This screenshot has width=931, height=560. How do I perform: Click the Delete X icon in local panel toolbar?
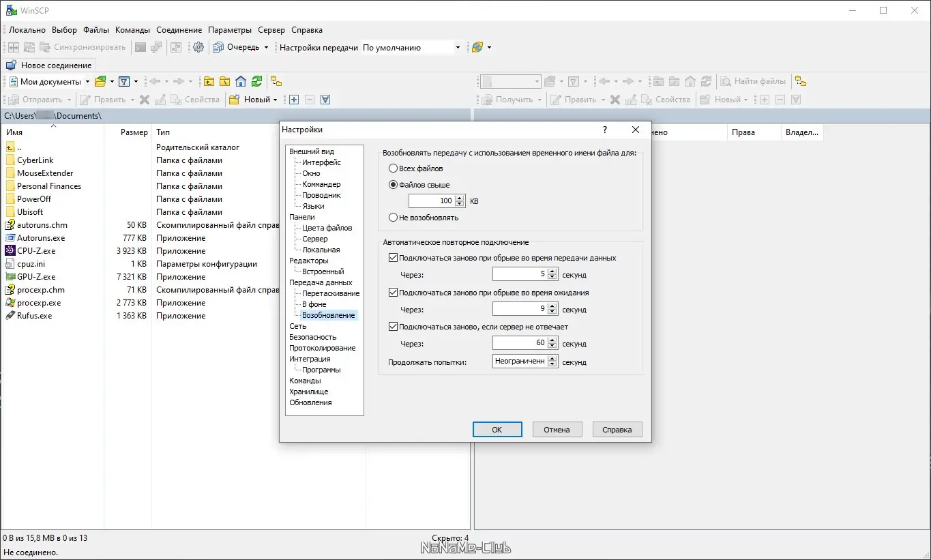tap(145, 100)
